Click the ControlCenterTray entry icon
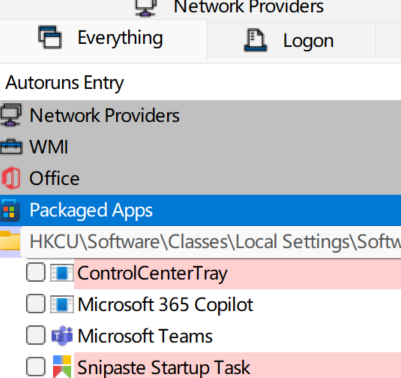This screenshot has height=378, width=401. [x=62, y=273]
